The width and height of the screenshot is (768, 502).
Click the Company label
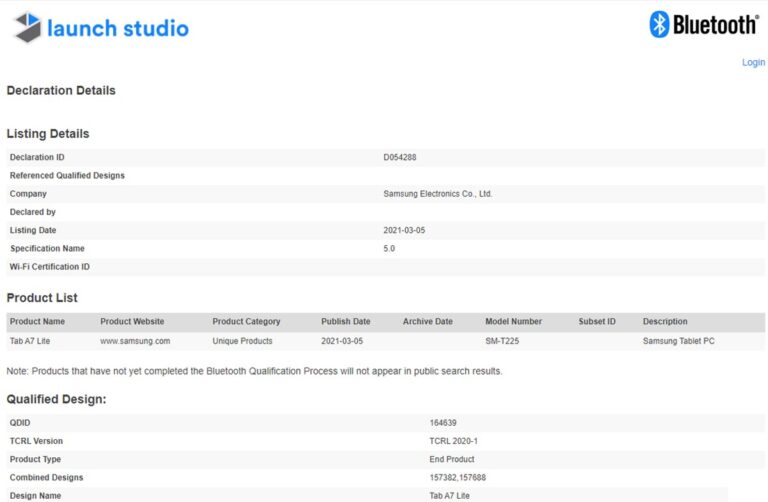28,194
